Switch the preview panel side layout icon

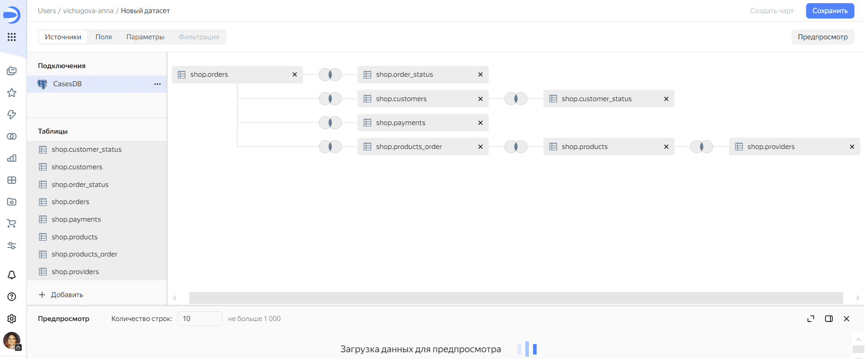pyautogui.click(x=829, y=319)
